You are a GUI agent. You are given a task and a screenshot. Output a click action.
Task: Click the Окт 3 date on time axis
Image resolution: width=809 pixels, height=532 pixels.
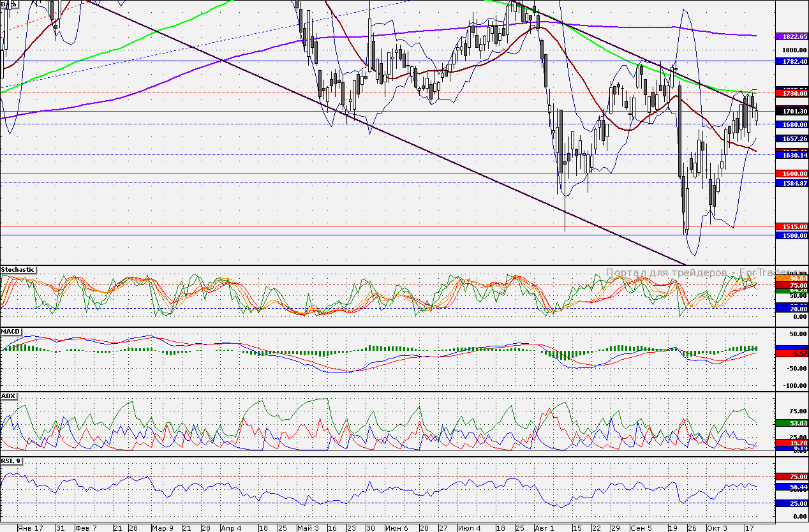pos(717,528)
